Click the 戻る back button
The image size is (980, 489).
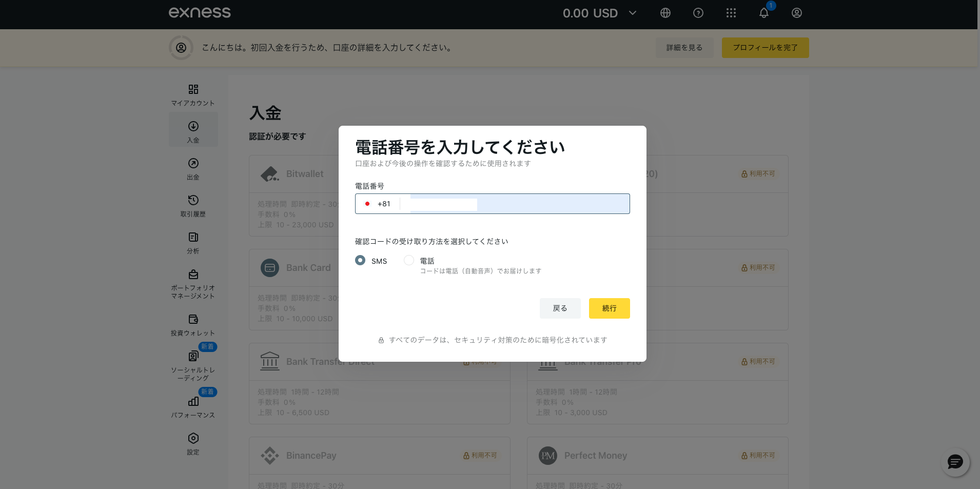560,308
